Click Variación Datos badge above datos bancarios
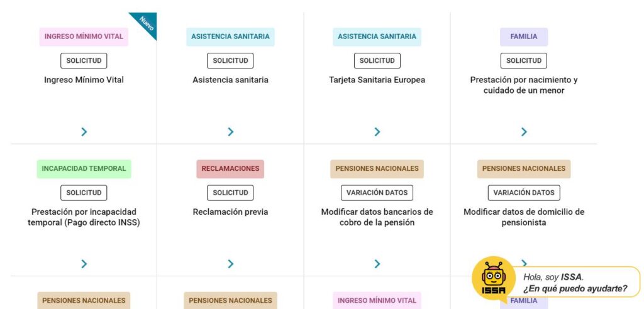This screenshot has height=309, width=644. [377, 193]
